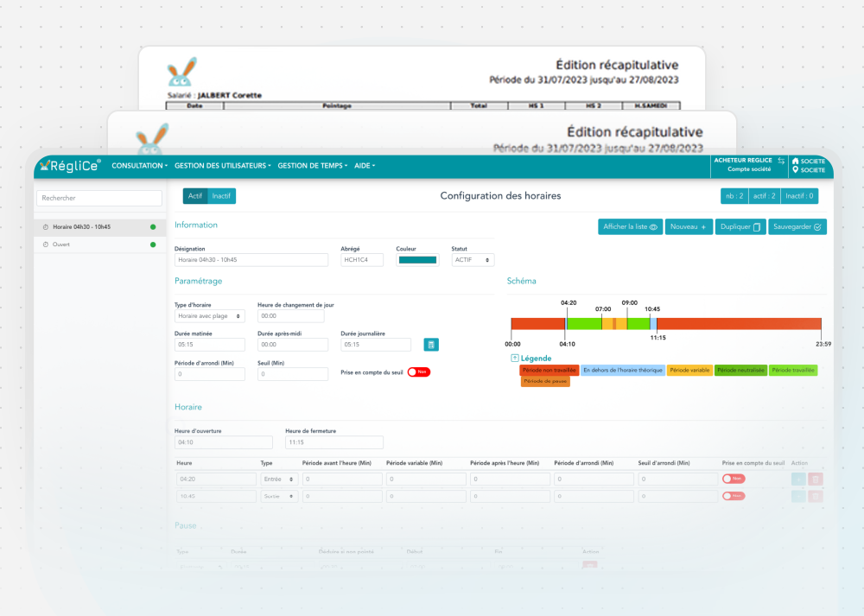Viewport: 864px width, 616px height.
Task: Click the RégliCe logo in the navbar
Action: point(71,165)
